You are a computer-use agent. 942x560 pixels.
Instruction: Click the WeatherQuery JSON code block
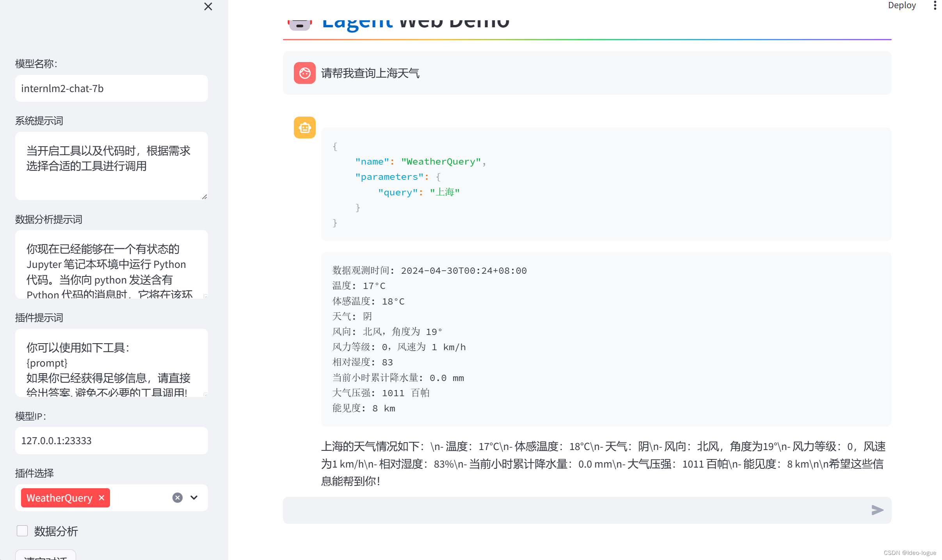click(x=606, y=184)
